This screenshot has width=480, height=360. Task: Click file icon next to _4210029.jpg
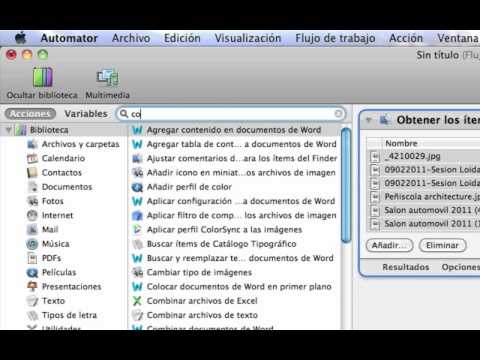[x=375, y=156]
